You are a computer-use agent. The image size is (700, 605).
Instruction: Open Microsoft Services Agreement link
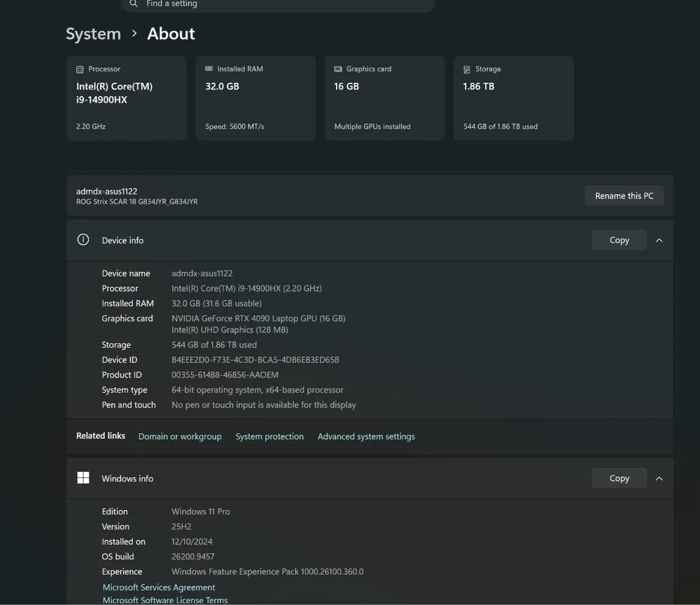pyautogui.click(x=158, y=587)
